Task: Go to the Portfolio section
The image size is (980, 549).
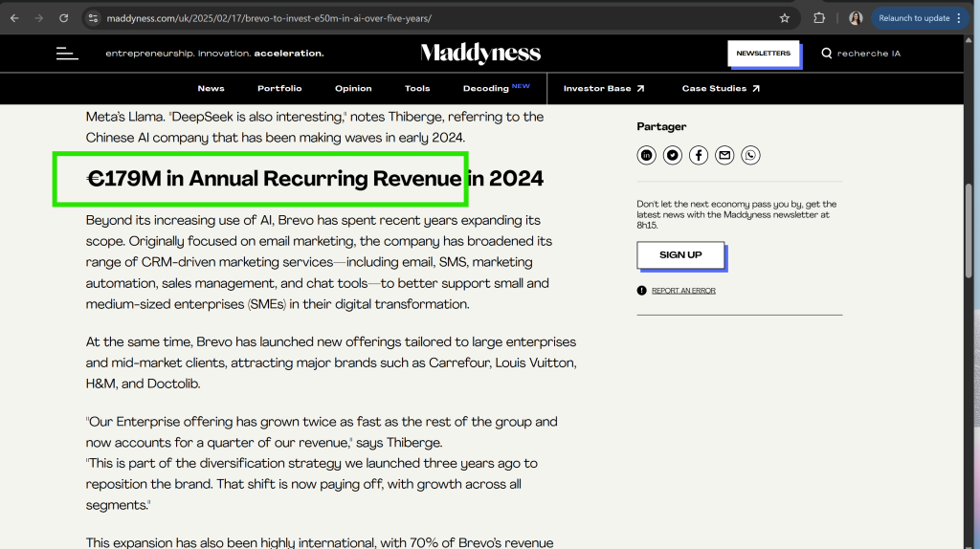Action: click(x=279, y=89)
